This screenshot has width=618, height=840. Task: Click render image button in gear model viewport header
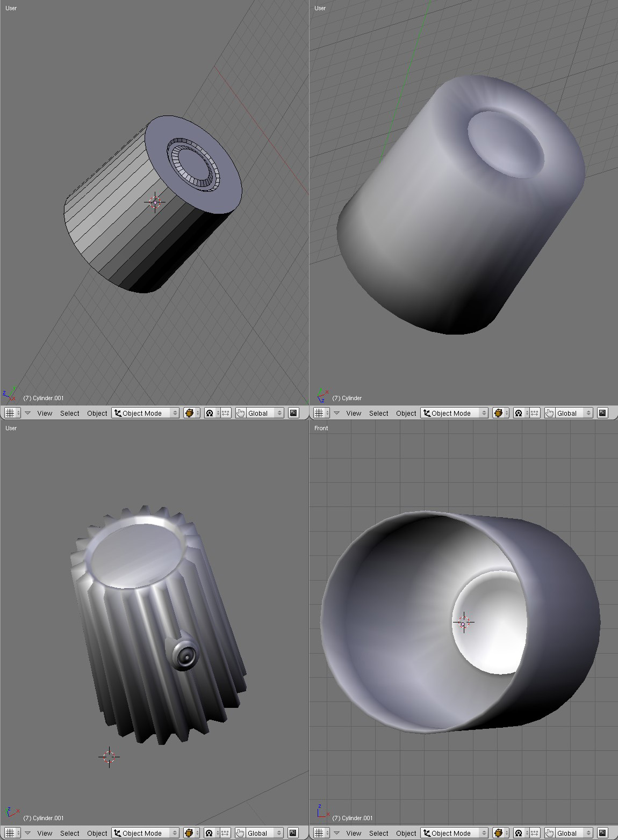(293, 833)
